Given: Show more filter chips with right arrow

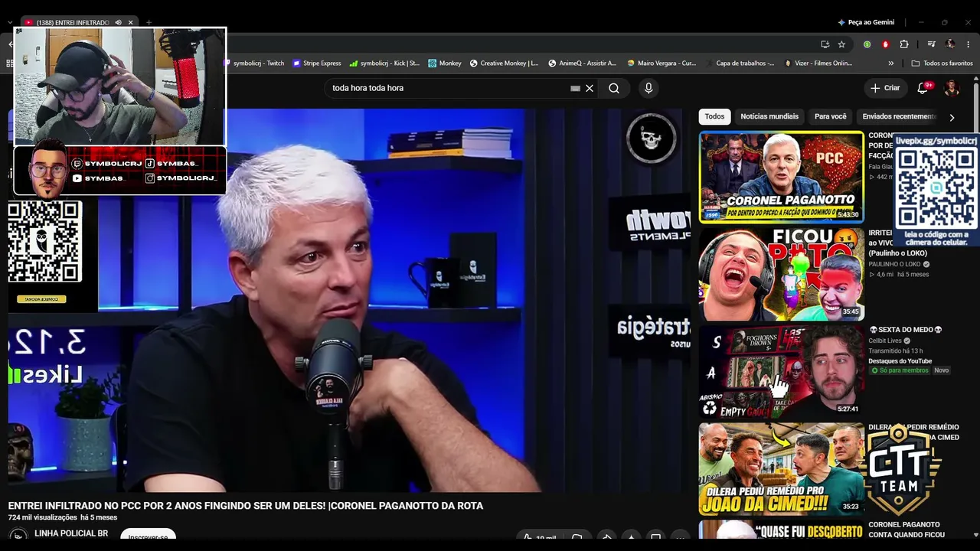Looking at the screenshot, I should tap(952, 117).
